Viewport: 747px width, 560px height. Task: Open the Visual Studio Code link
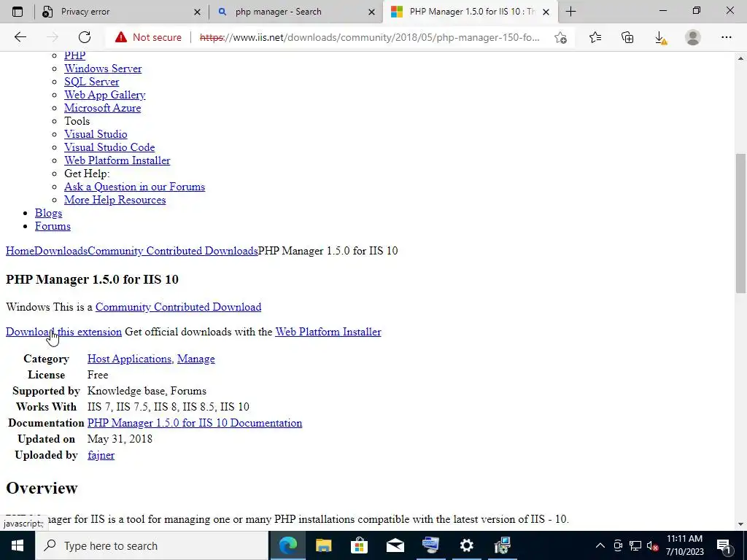[x=109, y=147]
